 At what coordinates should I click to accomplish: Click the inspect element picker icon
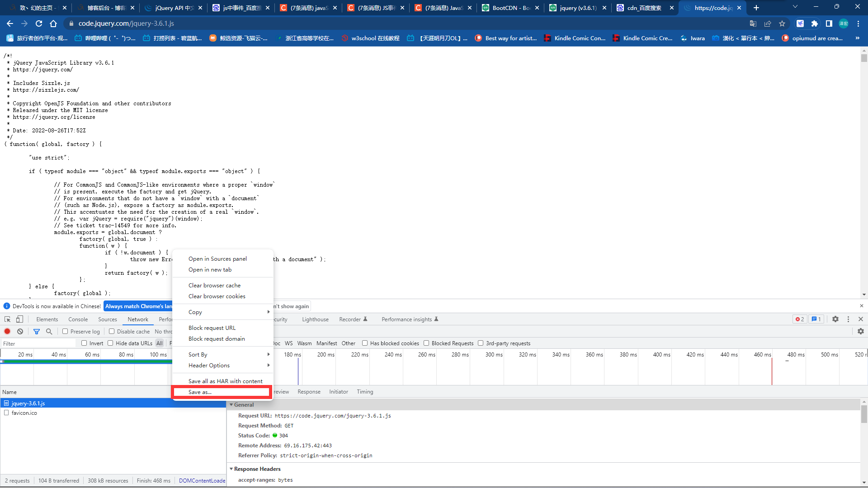pyautogui.click(x=8, y=319)
